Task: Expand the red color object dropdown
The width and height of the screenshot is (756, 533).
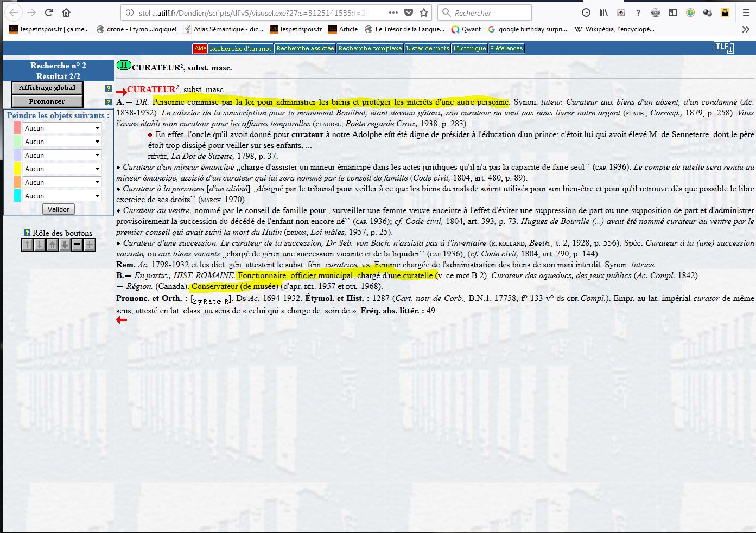Action: click(x=62, y=129)
